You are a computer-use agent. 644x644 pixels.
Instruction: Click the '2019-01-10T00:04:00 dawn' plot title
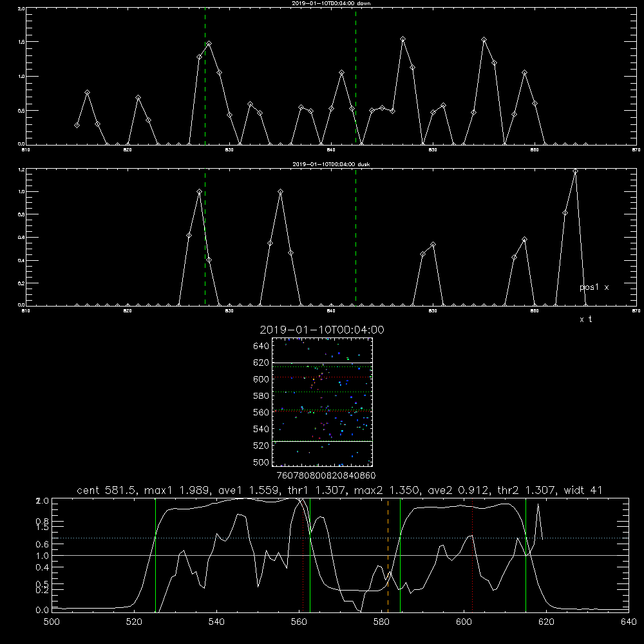pyautogui.click(x=331, y=3)
